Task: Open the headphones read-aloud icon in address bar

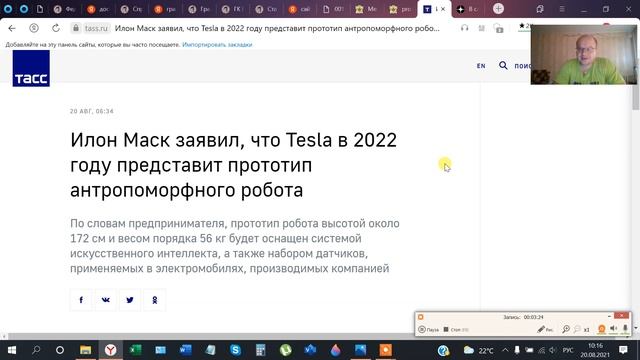Action: 464,28
